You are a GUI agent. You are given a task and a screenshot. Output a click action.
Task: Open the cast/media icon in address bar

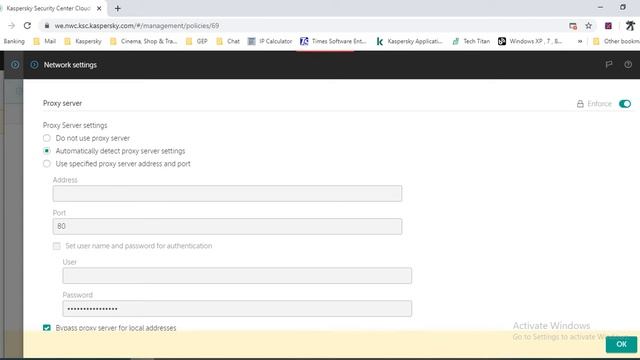click(x=573, y=26)
